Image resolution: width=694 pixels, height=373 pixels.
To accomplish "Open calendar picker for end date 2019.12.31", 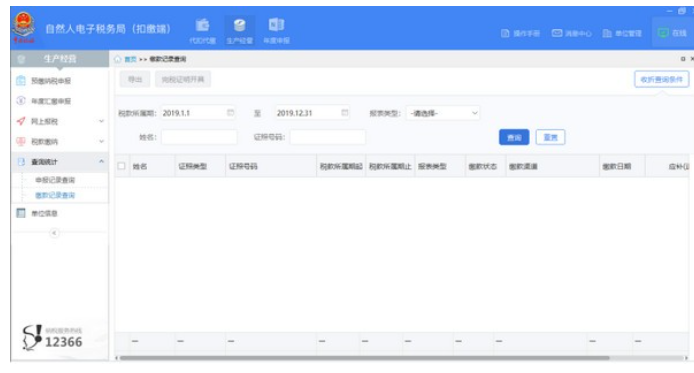I will click(345, 112).
